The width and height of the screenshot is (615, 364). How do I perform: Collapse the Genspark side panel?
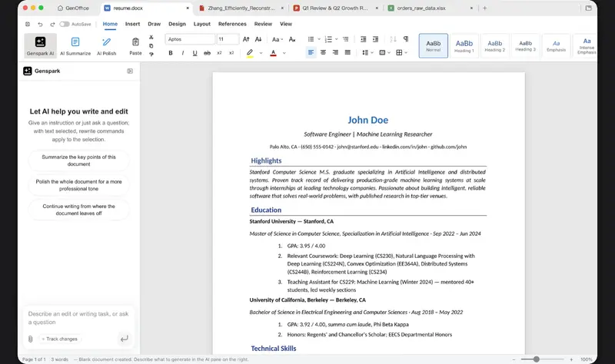(130, 71)
